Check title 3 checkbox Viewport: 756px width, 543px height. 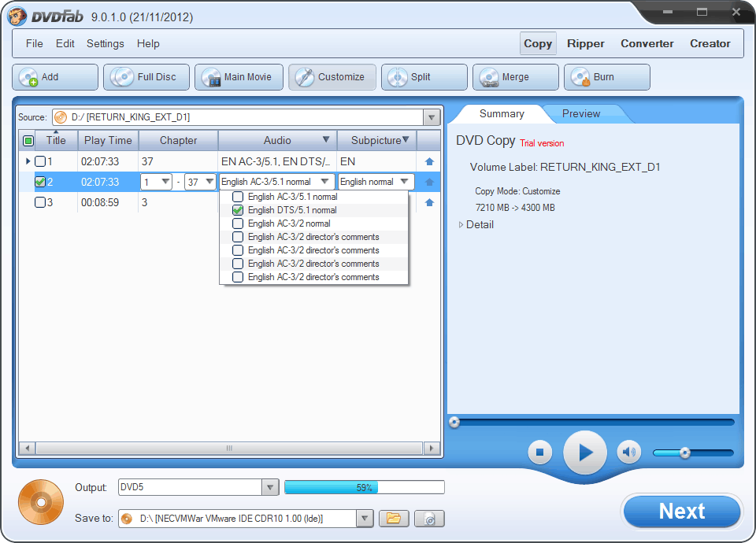(40, 202)
